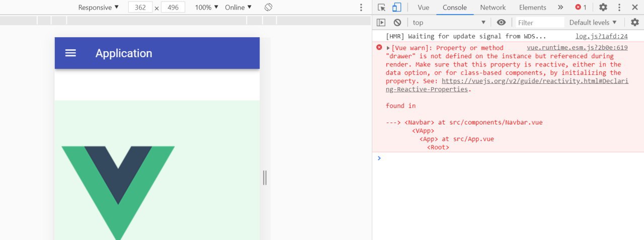Click the red error icon beside Vue warn
Screen dimensions: 644x240
pyautogui.click(x=379, y=47)
